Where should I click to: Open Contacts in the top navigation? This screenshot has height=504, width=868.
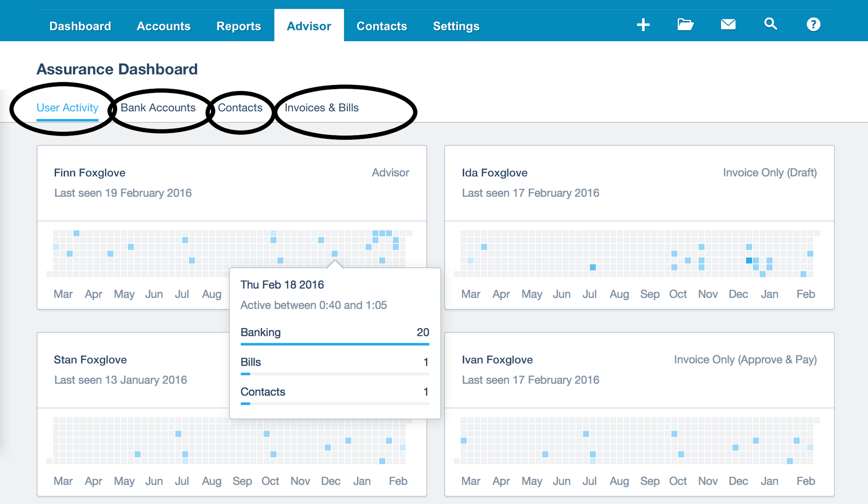pos(382,26)
